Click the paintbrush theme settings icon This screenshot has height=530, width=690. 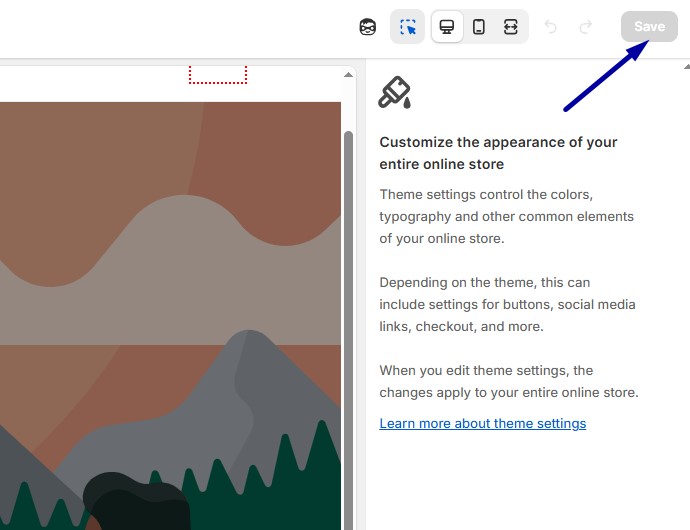click(394, 92)
